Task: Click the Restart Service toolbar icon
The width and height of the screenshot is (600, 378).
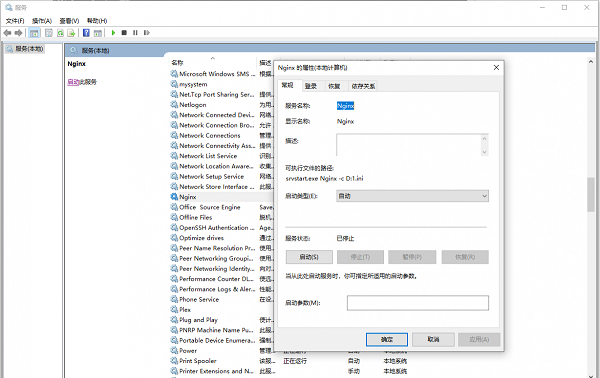Action: point(147,33)
